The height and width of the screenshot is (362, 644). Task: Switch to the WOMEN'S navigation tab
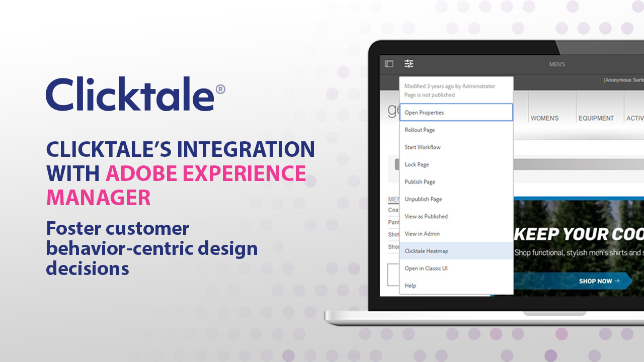pos(544,118)
